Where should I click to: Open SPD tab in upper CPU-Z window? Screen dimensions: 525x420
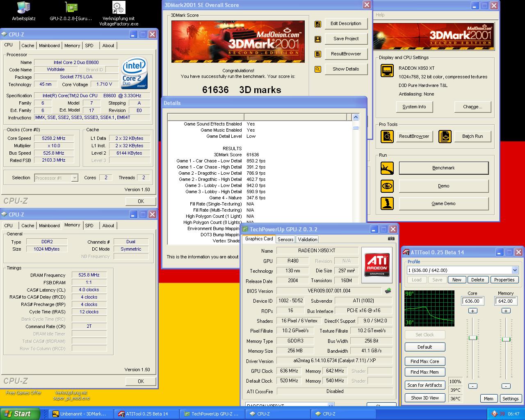click(x=89, y=46)
